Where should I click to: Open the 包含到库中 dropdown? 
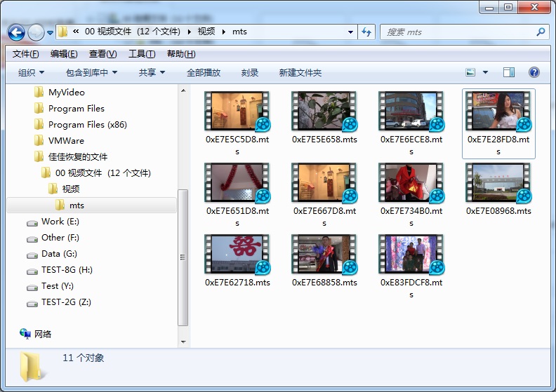tap(91, 72)
